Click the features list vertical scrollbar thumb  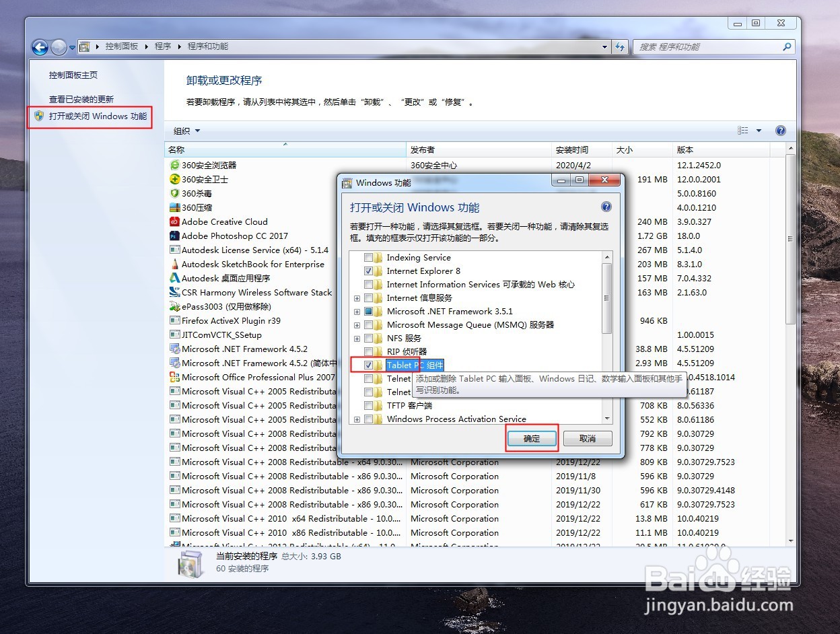(x=606, y=299)
